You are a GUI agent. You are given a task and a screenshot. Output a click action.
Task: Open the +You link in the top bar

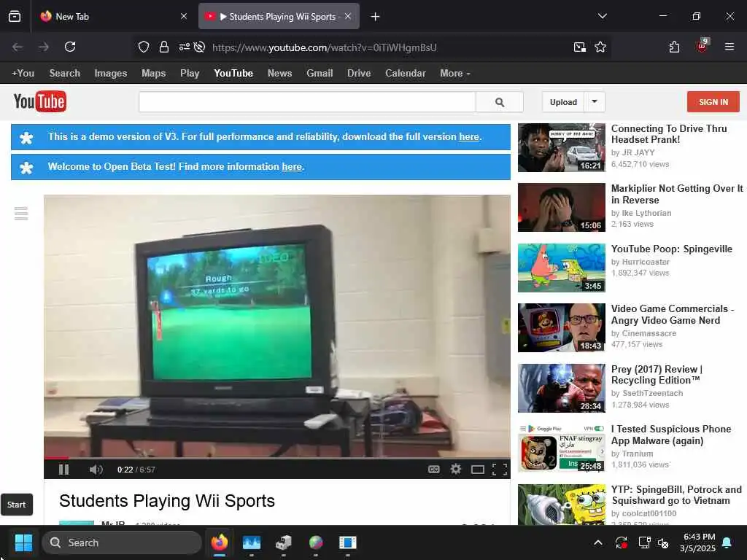23,74
